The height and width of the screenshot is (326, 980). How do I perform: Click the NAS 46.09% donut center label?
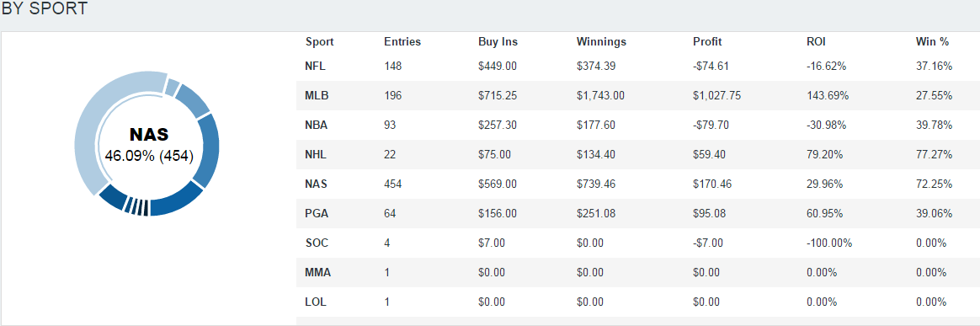[x=149, y=145]
